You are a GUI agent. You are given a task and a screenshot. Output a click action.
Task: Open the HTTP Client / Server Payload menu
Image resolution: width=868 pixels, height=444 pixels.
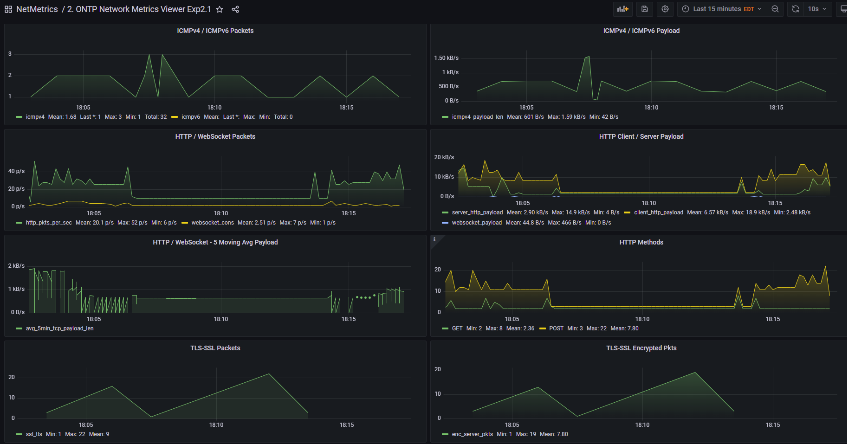coord(641,136)
